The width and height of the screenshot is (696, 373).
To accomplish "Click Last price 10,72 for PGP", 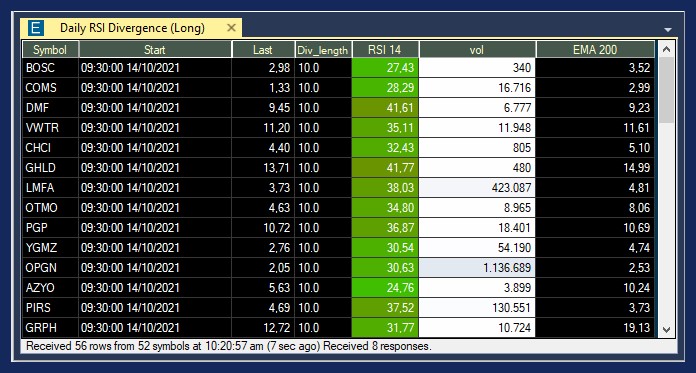I will pos(263,227).
